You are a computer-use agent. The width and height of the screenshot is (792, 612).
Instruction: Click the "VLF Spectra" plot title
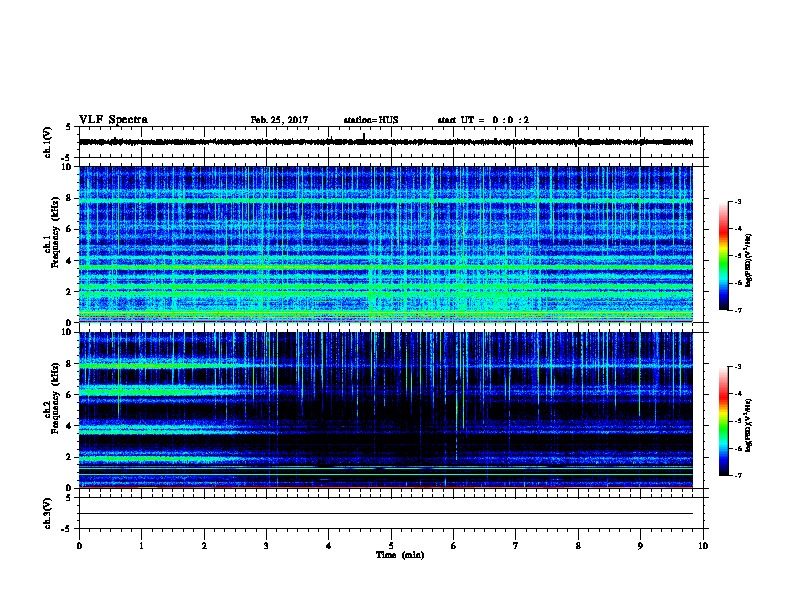113,120
